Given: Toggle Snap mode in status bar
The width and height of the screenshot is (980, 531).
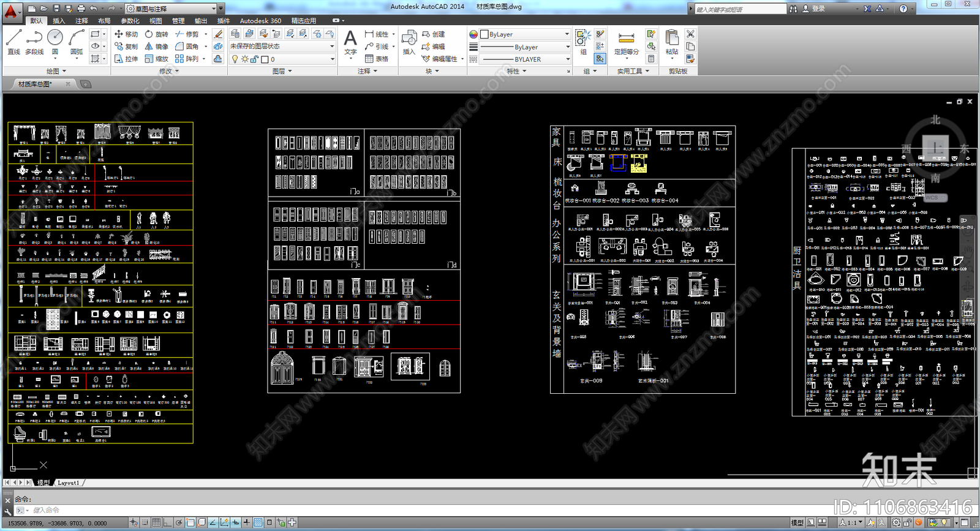Looking at the screenshot, I should pyautogui.click(x=145, y=522).
